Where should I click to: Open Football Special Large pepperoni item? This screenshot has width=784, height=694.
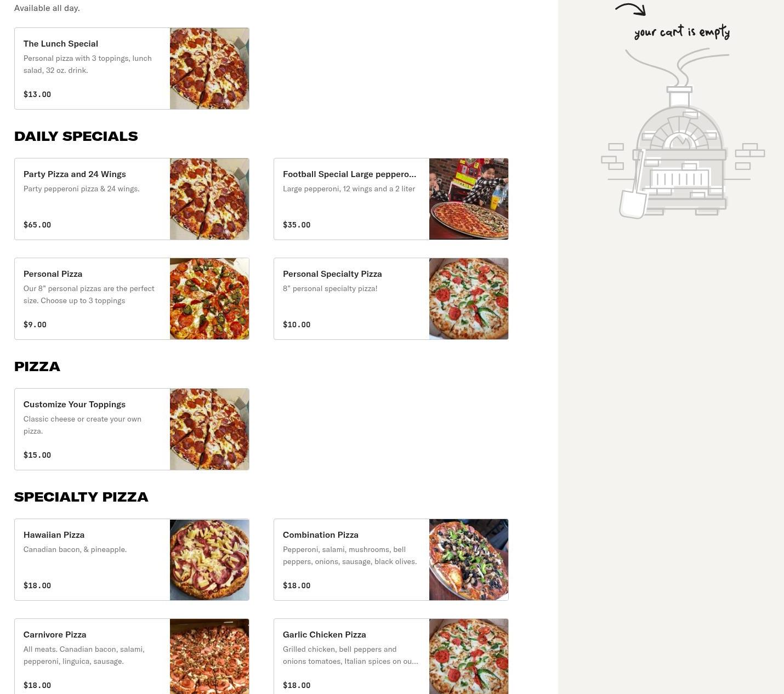[x=391, y=199]
